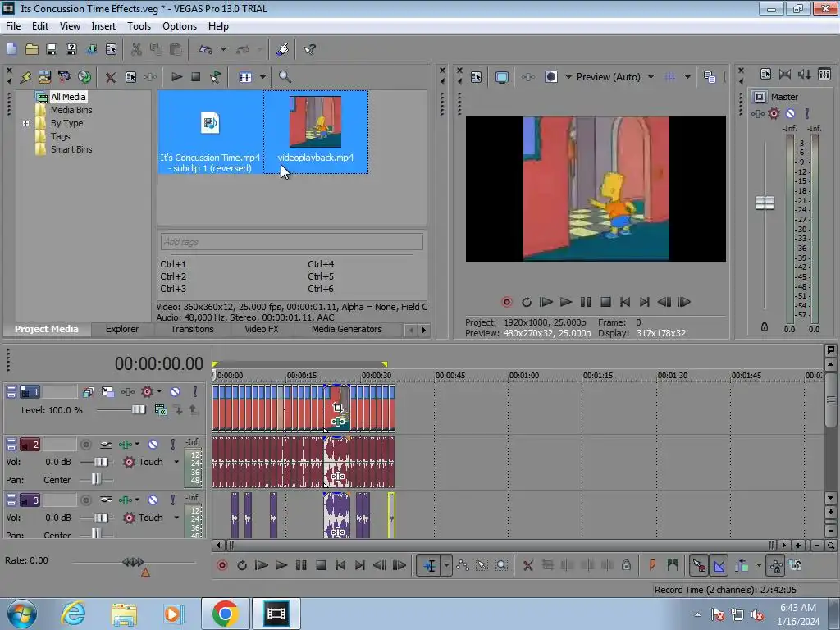The height and width of the screenshot is (630, 840).
Task: Click Insert Region green flags icon
Action: click(x=673, y=564)
